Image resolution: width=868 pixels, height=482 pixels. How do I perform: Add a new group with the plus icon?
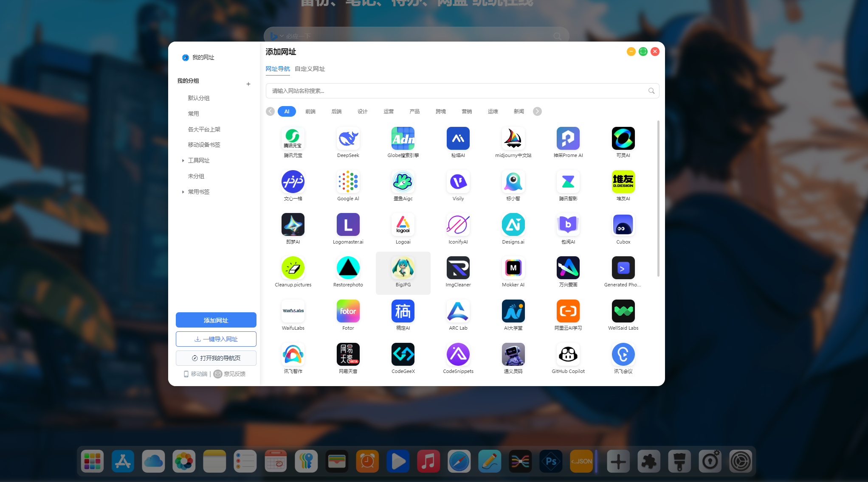[x=248, y=84]
